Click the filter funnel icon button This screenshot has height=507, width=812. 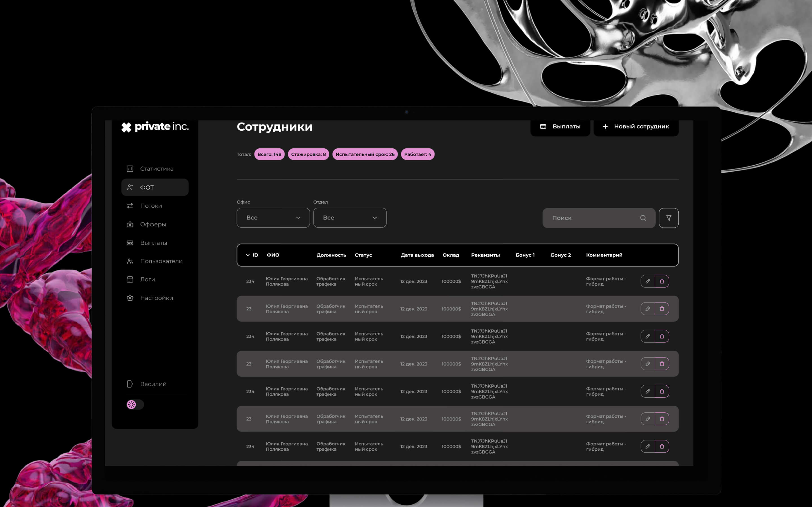click(668, 218)
